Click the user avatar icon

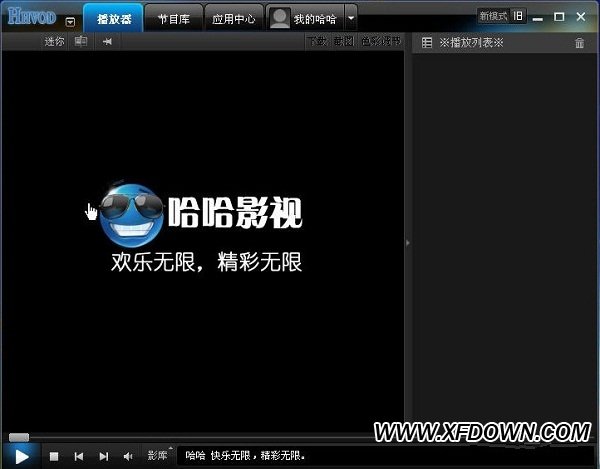(x=280, y=18)
